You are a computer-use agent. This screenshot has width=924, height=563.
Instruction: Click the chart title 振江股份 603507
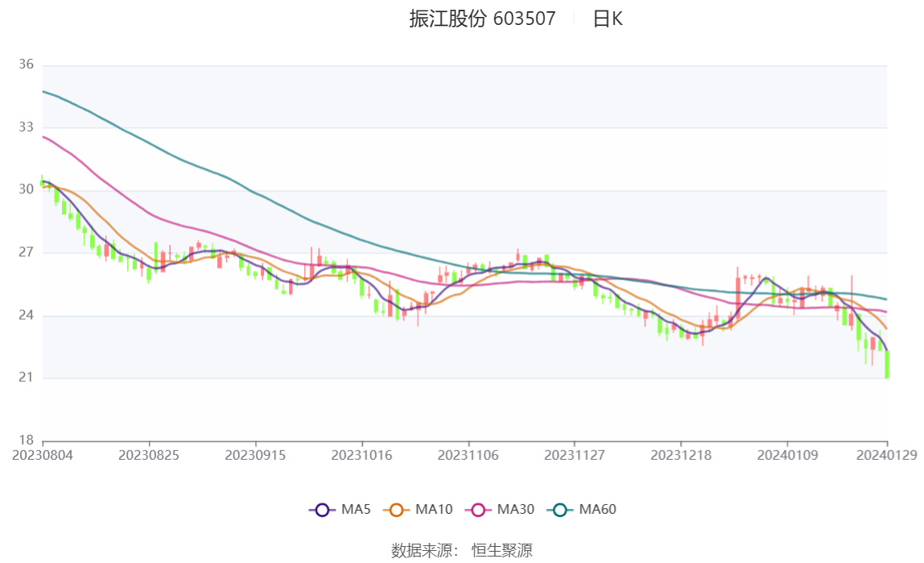tap(482, 19)
